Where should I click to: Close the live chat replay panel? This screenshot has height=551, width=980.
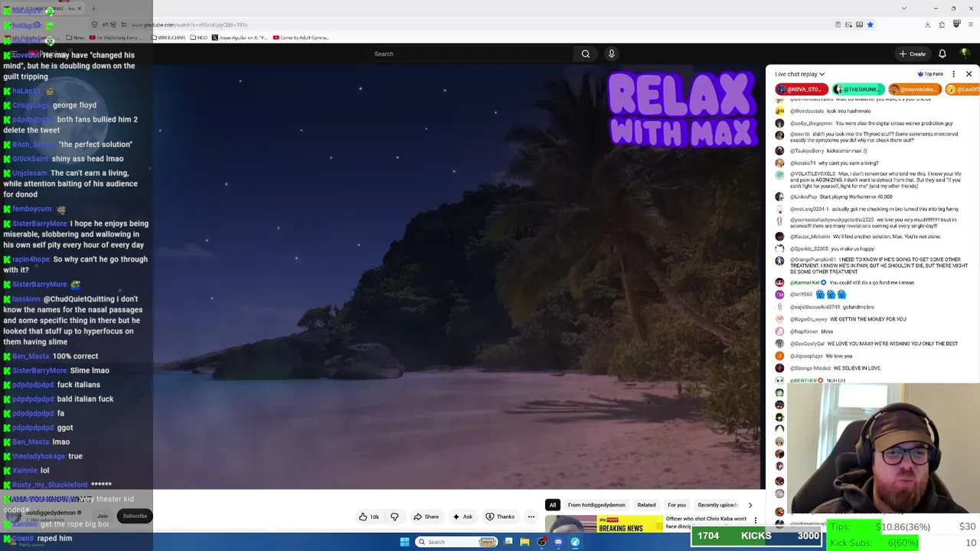pyautogui.click(x=969, y=74)
